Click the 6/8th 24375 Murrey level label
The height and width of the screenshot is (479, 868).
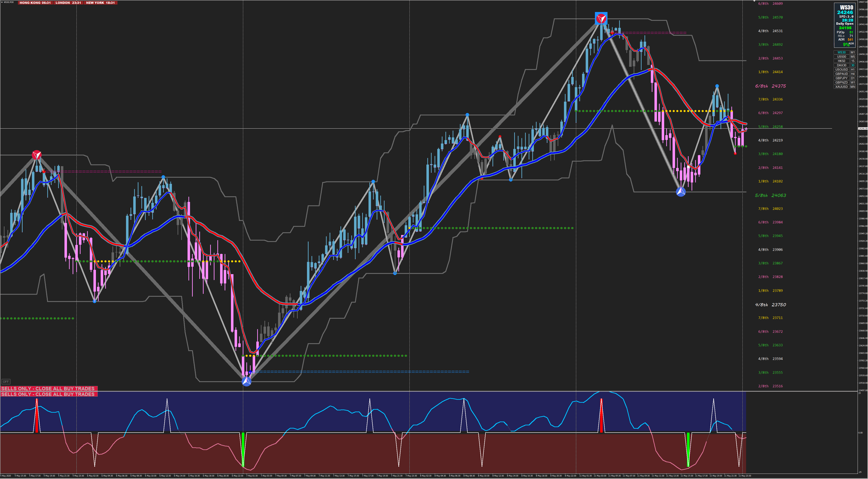(x=770, y=86)
